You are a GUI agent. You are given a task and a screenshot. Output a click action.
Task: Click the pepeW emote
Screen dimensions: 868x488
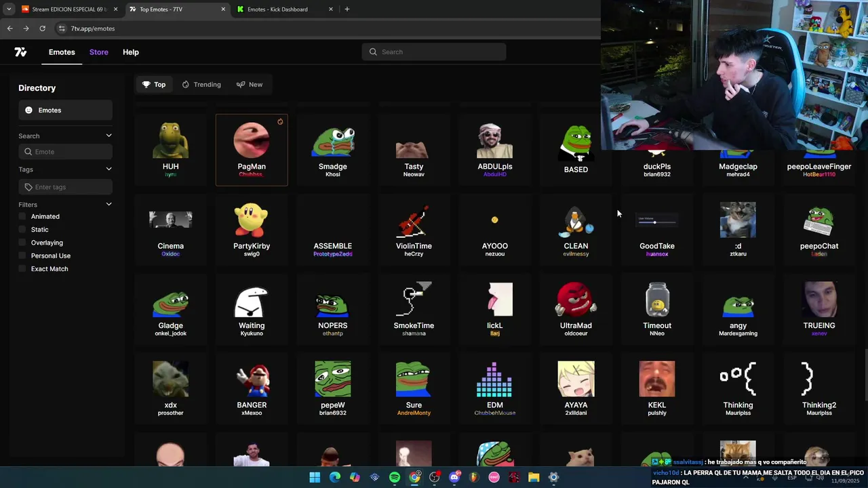coord(332,388)
